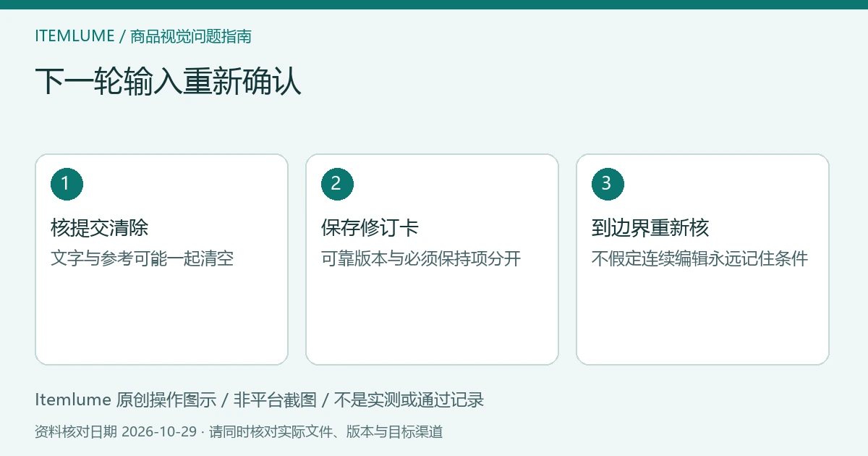Click the note Itemlume 原创操作图示 / 非平台截图 / 不是实测或通过记录
Screen dimensions: 868x456
tap(259, 400)
